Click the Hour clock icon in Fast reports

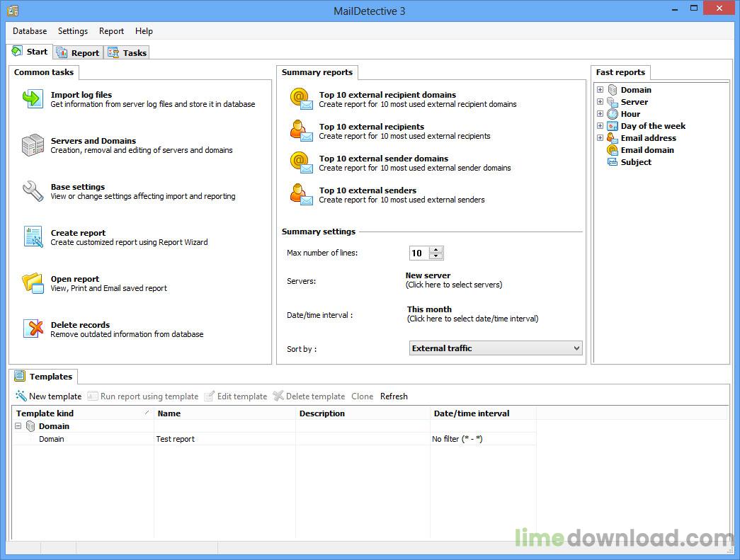click(x=613, y=114)
